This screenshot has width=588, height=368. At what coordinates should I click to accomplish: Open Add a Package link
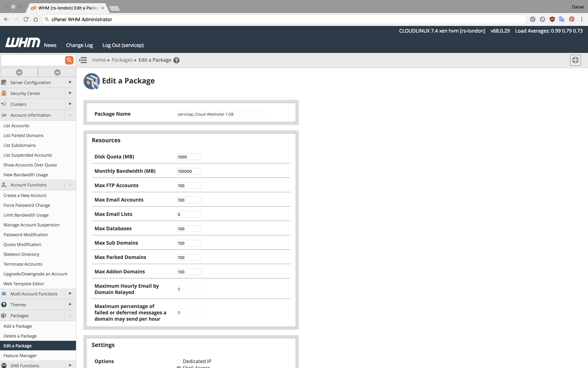[x=17, y=326]
